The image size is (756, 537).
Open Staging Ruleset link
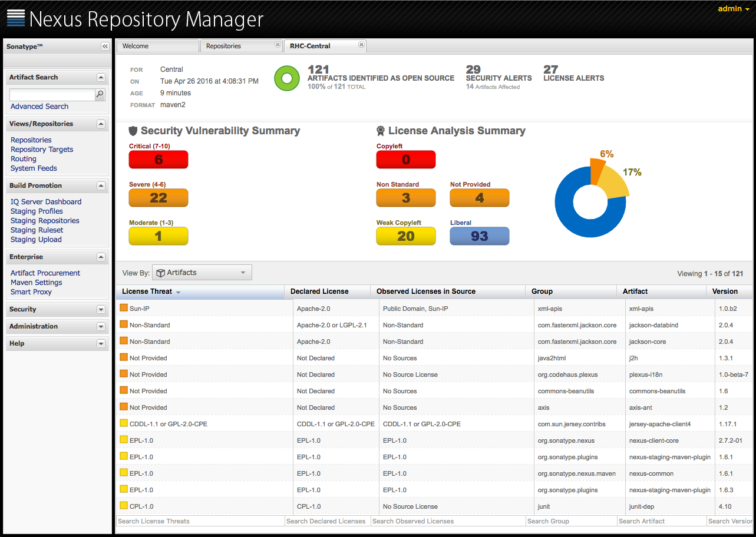click(37, 230)
